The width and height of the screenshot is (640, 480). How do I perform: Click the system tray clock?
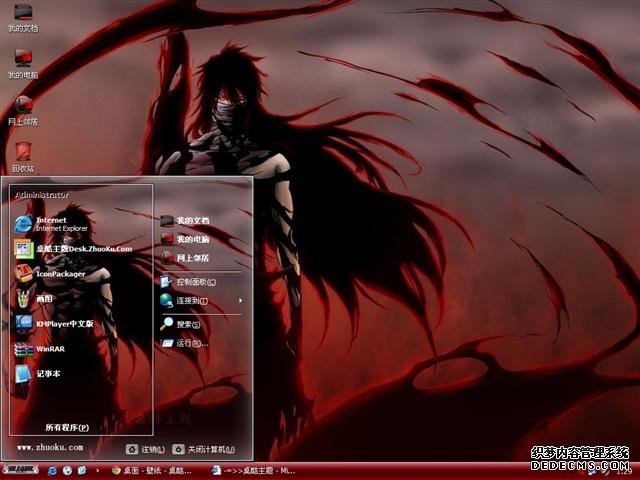click(x=623, y=473)
